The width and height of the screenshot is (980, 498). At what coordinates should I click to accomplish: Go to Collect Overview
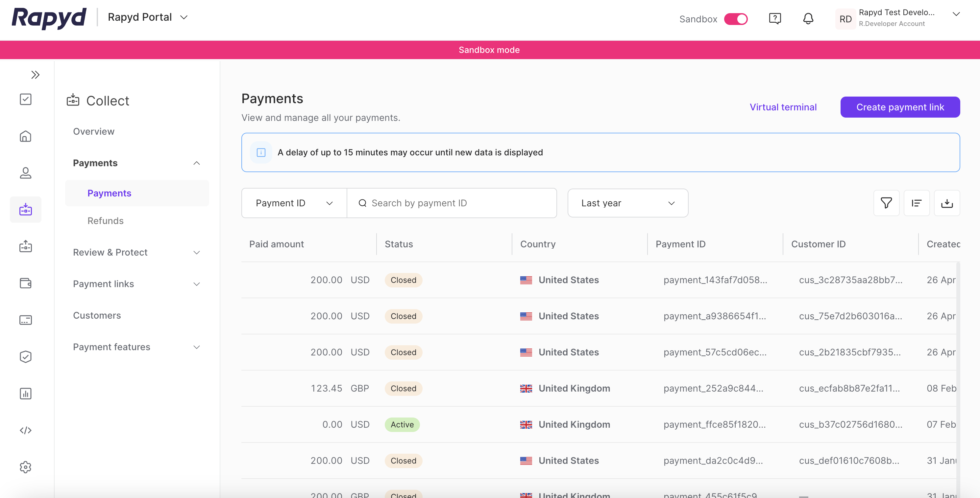click(x=94, y=131)
